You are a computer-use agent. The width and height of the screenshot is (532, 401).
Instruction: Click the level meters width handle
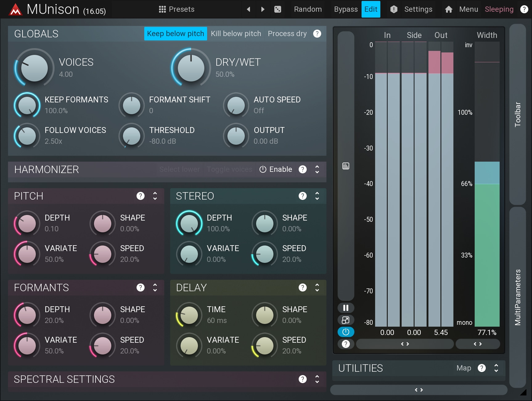pos(405,344)
